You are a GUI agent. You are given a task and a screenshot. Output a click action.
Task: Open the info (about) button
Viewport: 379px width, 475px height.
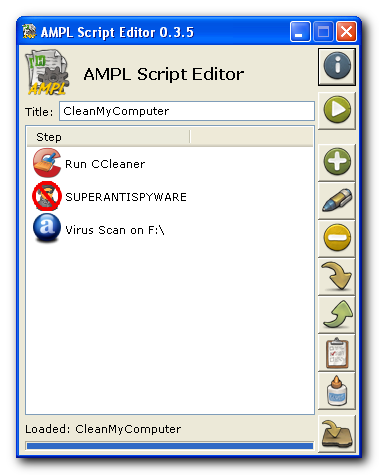337,67
